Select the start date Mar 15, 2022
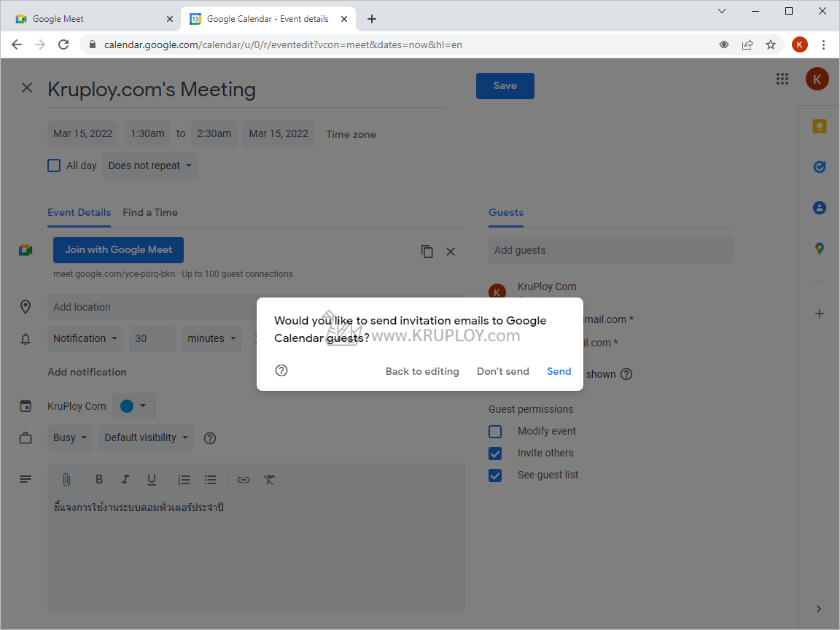Screen dimensions: 840x630 coord(83,134)
